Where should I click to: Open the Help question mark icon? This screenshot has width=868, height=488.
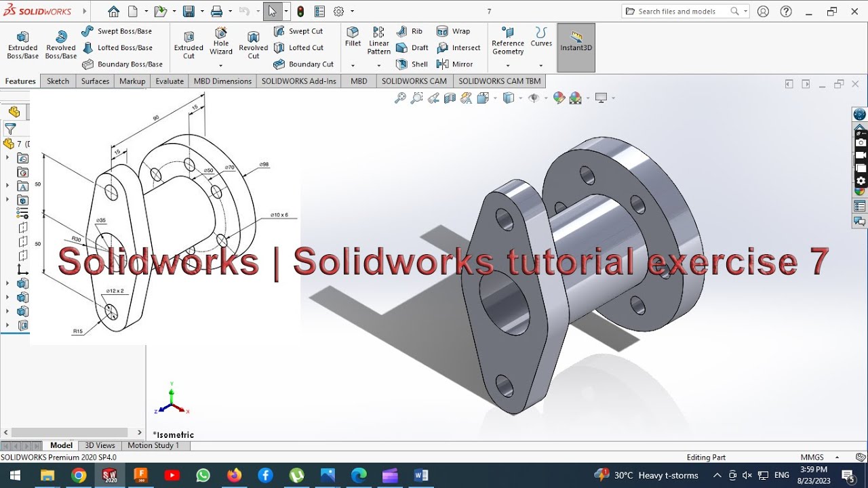coord(786,12)
